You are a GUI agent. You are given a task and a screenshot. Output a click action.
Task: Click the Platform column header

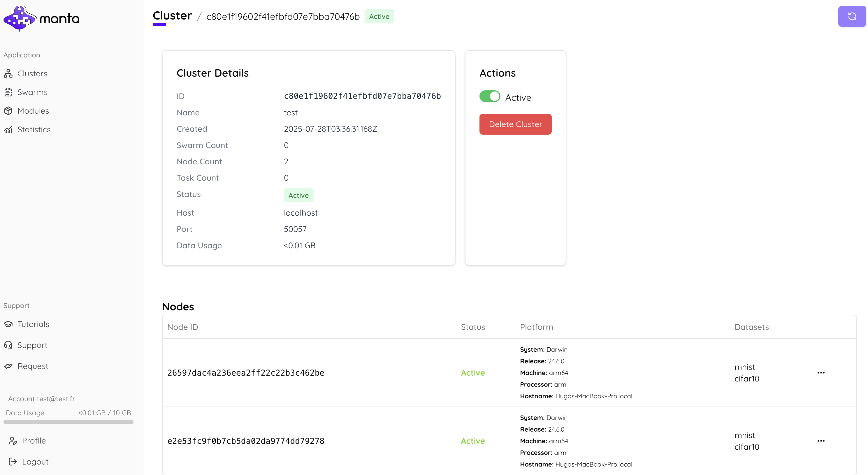(x=536, y=327)
